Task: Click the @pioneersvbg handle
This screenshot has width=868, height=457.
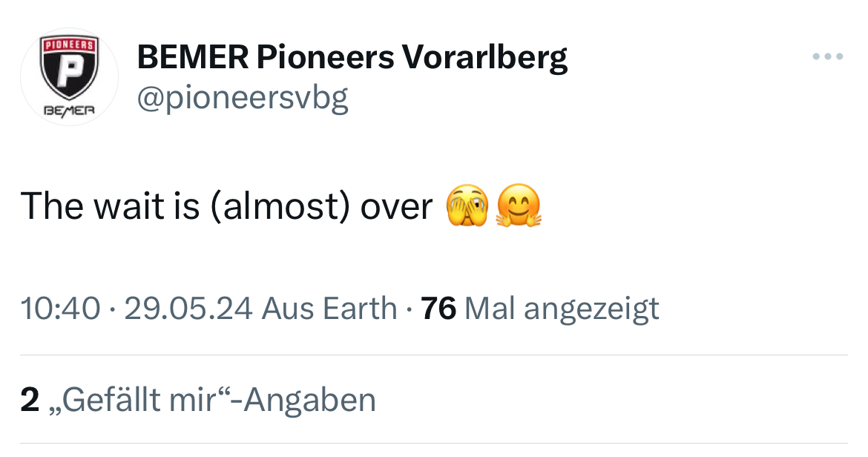Action: (243, 97)
